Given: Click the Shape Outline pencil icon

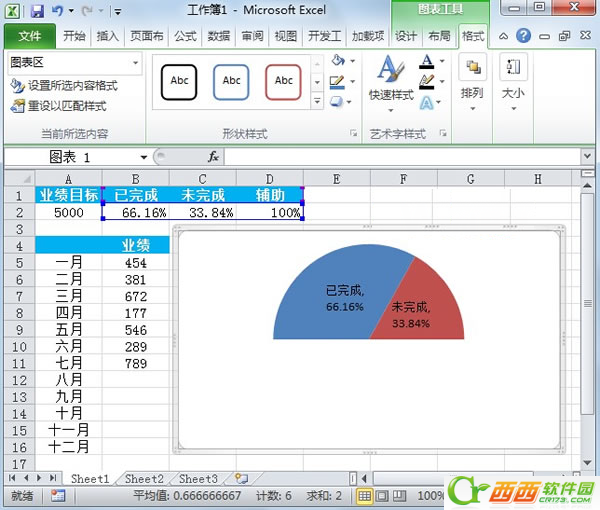Looking at the screenshot, I should [337, 81].
